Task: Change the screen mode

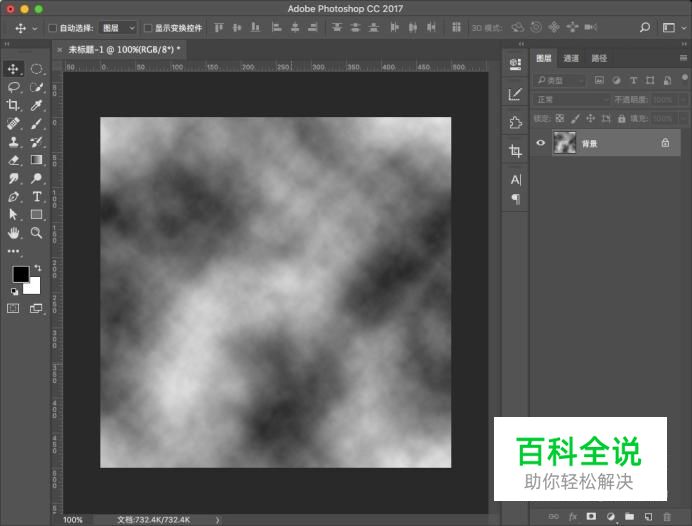Action: click(x=36, y=308)
